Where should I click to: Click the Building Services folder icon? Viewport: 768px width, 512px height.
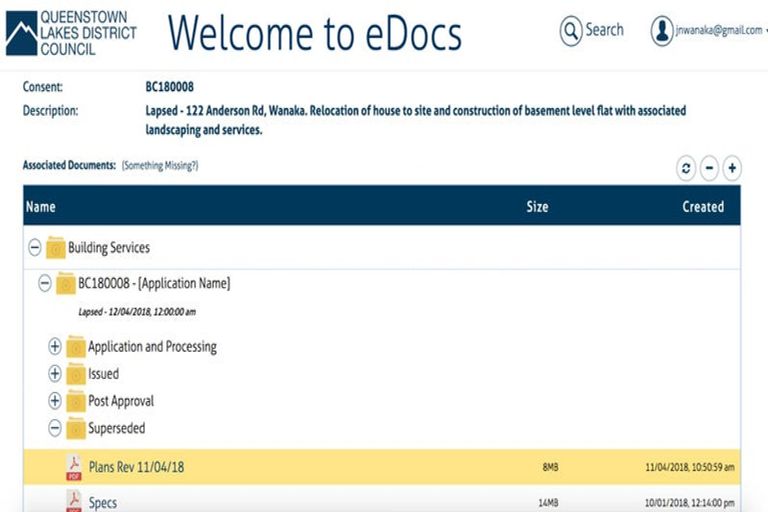pyautogui.click(x=56, y=247)
